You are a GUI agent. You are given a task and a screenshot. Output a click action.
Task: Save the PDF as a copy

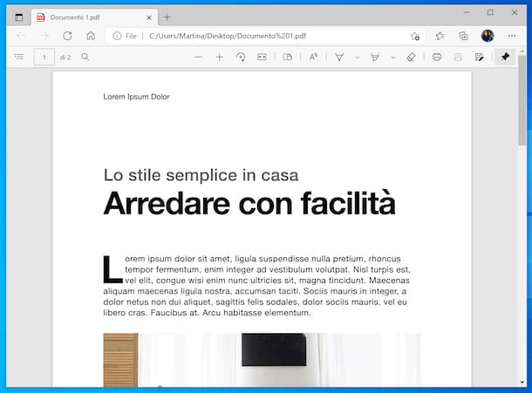[479, 57]
